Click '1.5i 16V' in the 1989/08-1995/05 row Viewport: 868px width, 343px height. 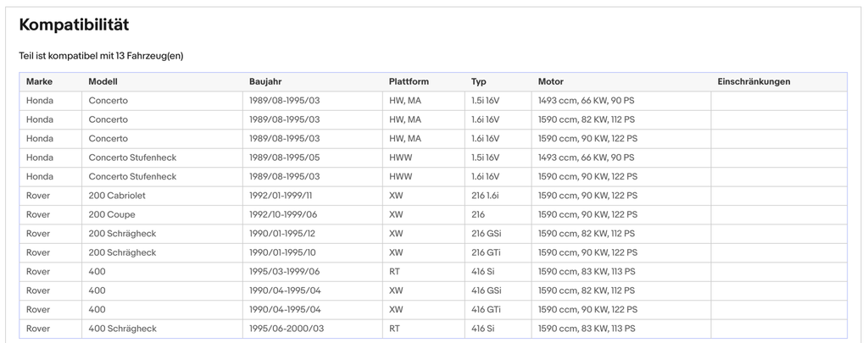click(485, 158)
